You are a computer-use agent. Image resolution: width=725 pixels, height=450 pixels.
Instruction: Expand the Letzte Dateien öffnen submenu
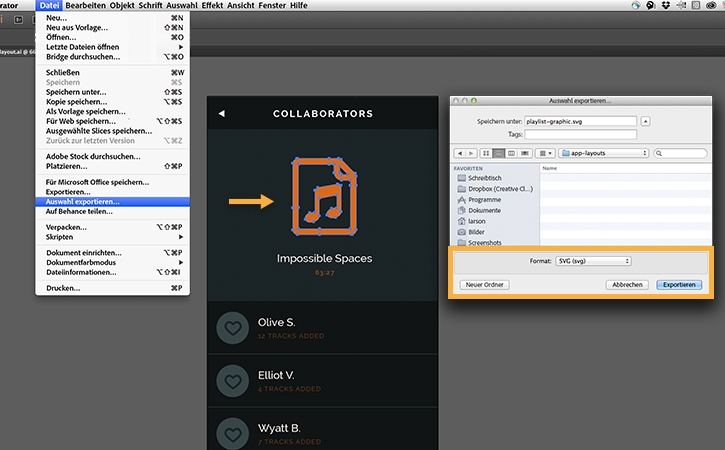click(112, 47)
